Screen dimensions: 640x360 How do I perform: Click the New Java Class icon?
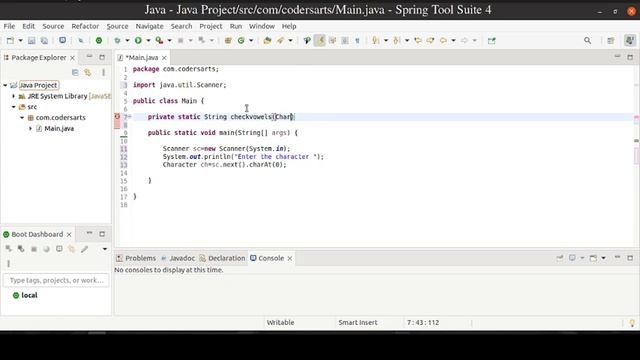click(x=241, y=40)
